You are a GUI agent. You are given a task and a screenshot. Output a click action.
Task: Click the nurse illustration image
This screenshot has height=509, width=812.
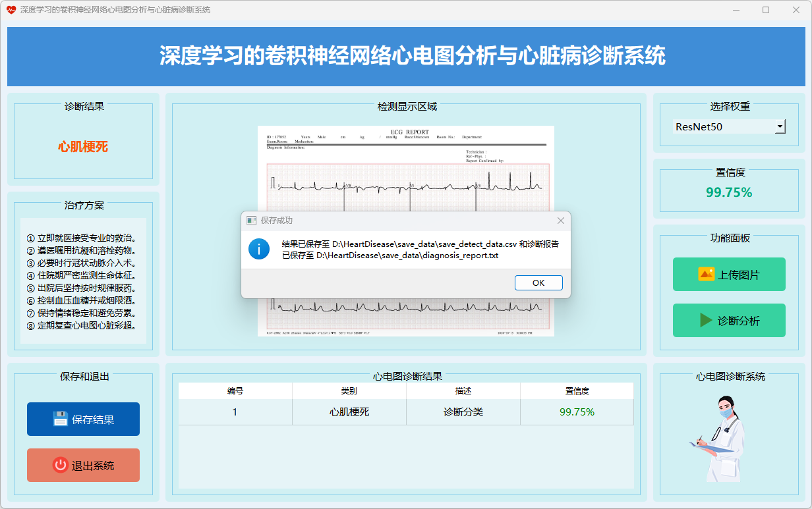[x=721, y=438]
